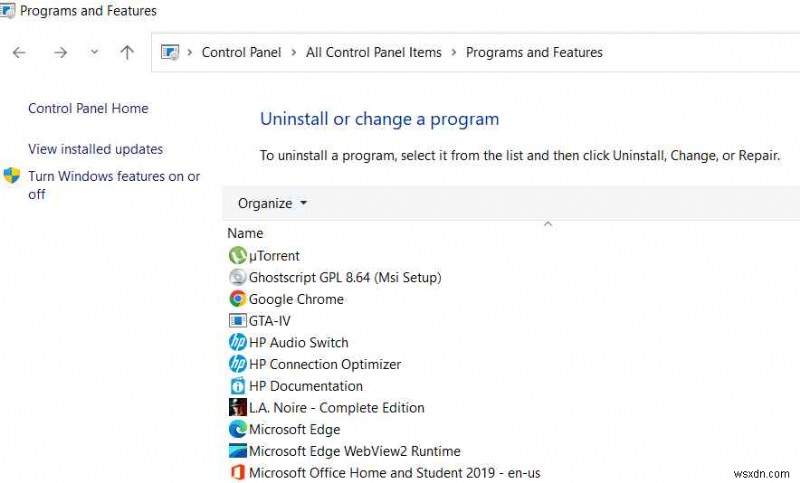
Task: Open View installed updates link
Action: (x=95, y=149)
